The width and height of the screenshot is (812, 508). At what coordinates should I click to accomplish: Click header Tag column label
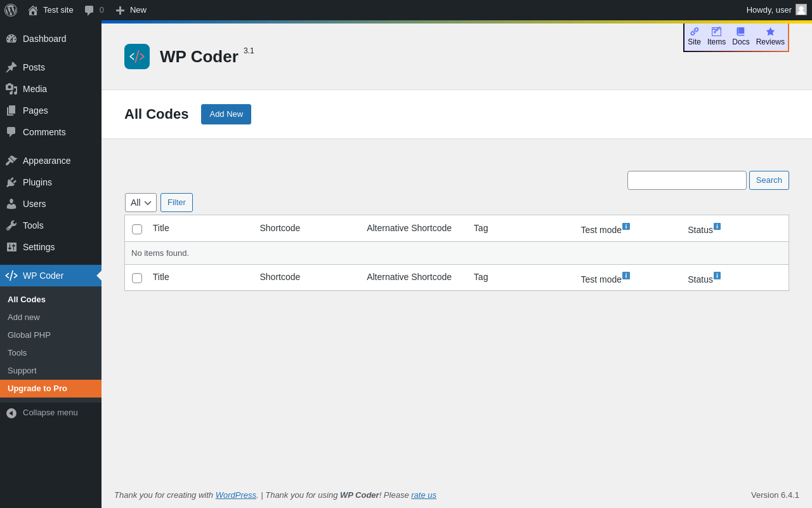click(481, 228)
